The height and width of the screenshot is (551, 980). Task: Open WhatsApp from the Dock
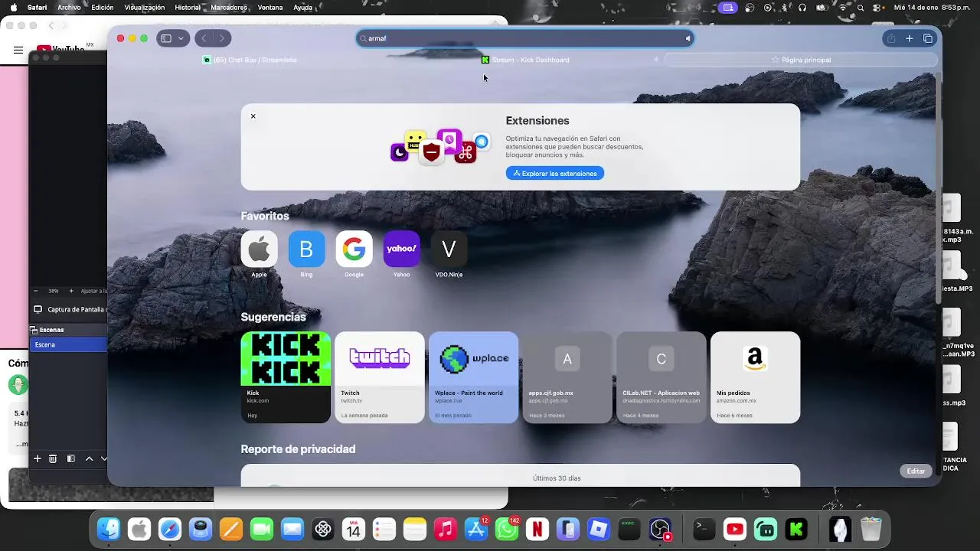(x=507, y=529)
